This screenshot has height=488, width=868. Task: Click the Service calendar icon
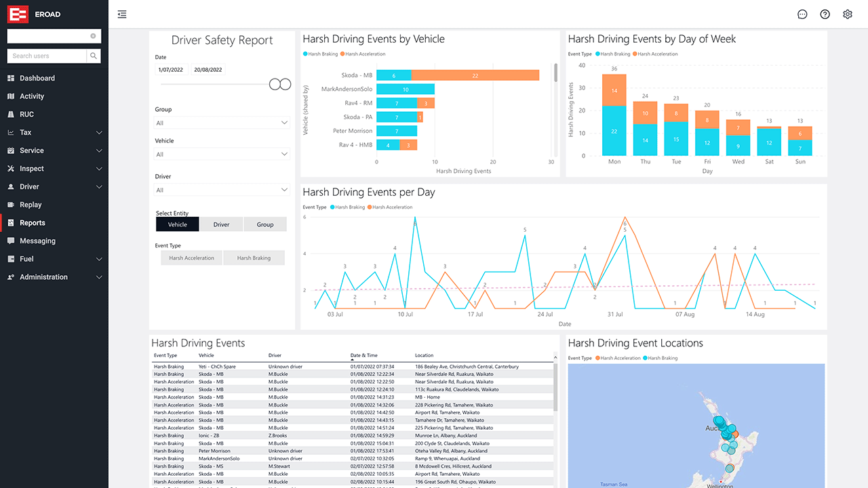click(11, 150)
